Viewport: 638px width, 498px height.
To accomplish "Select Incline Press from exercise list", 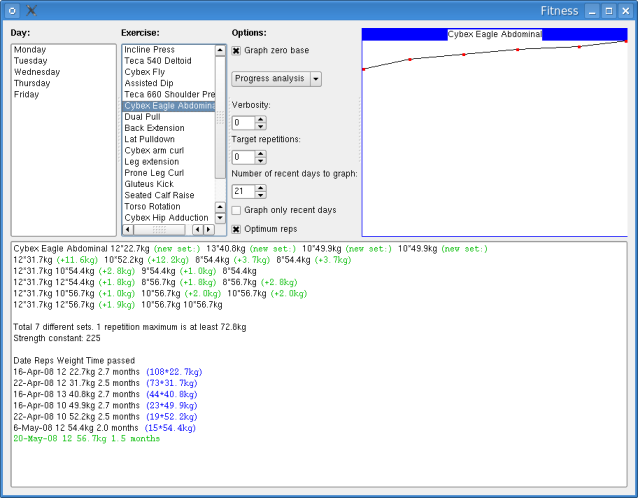I will [x=149, y=49].
